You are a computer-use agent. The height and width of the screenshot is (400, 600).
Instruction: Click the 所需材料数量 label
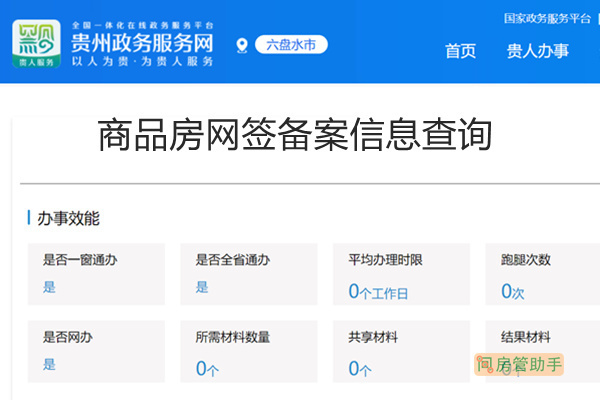(x=233, y=337)
